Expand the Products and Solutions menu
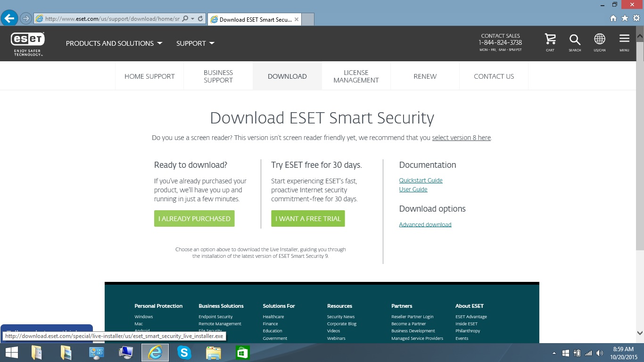The image size is (644, 362). click(114, 43)
